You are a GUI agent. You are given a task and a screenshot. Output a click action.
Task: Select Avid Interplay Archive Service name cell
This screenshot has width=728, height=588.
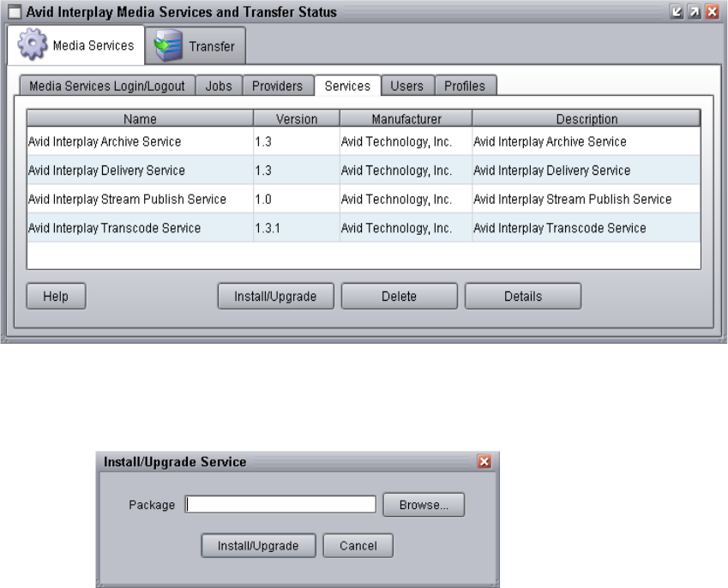point(141,141)
